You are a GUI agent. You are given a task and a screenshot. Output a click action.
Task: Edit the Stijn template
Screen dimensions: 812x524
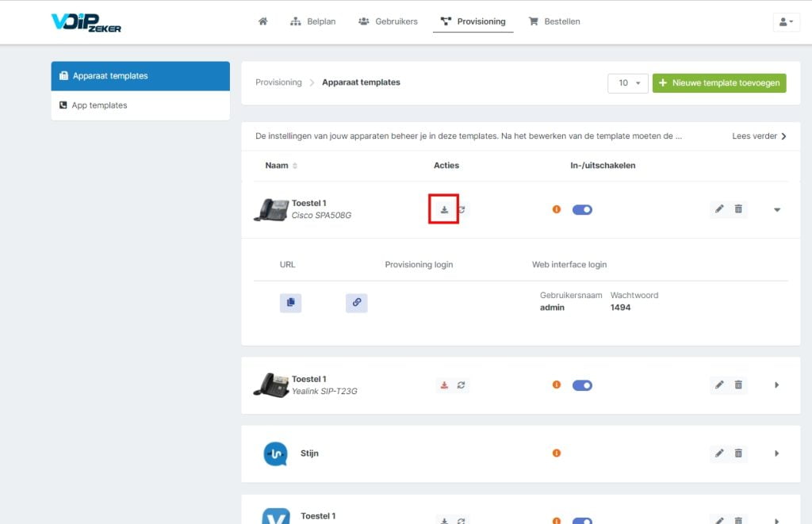tap(719, 453)
